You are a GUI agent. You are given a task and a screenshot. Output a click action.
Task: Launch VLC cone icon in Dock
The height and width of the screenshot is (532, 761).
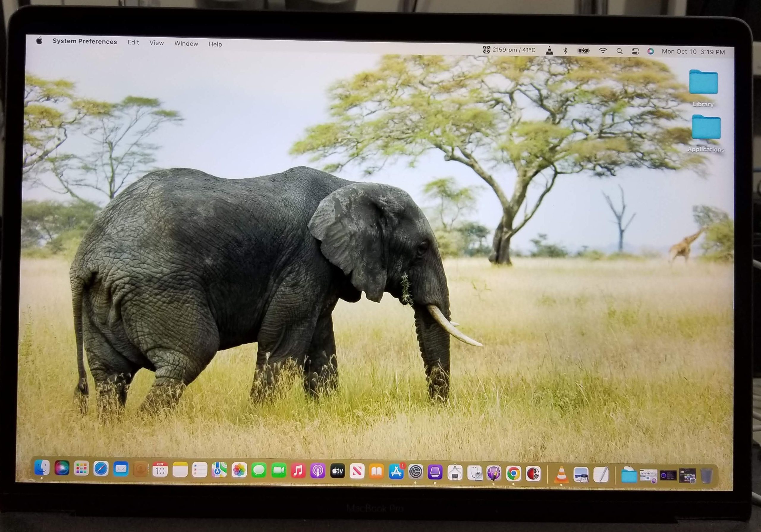(x=561, y=475)
